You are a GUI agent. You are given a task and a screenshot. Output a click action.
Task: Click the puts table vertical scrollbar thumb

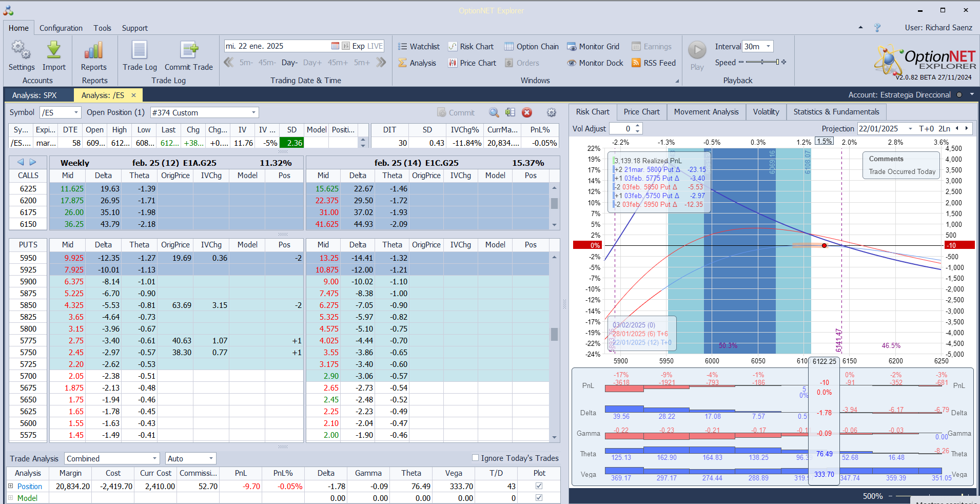click(x=554, y=334)
